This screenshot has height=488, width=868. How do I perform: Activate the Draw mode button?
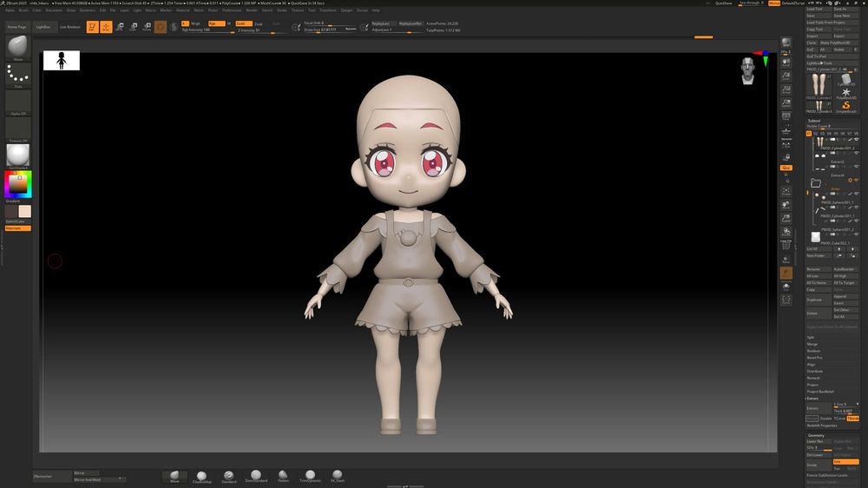pos(106,27)
